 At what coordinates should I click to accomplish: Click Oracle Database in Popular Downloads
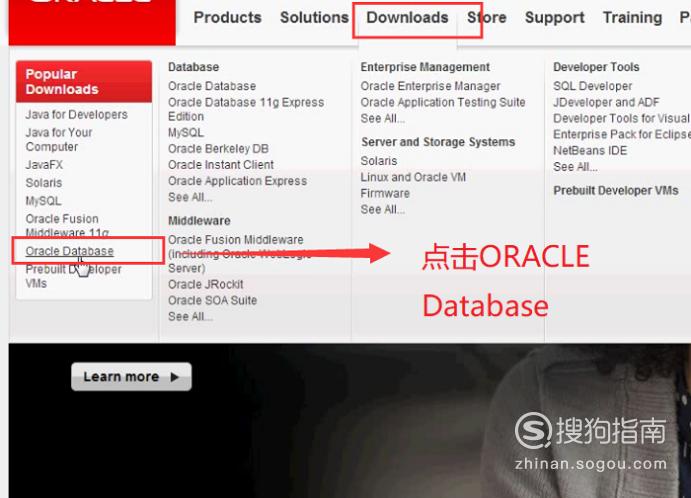pos(70,251)
